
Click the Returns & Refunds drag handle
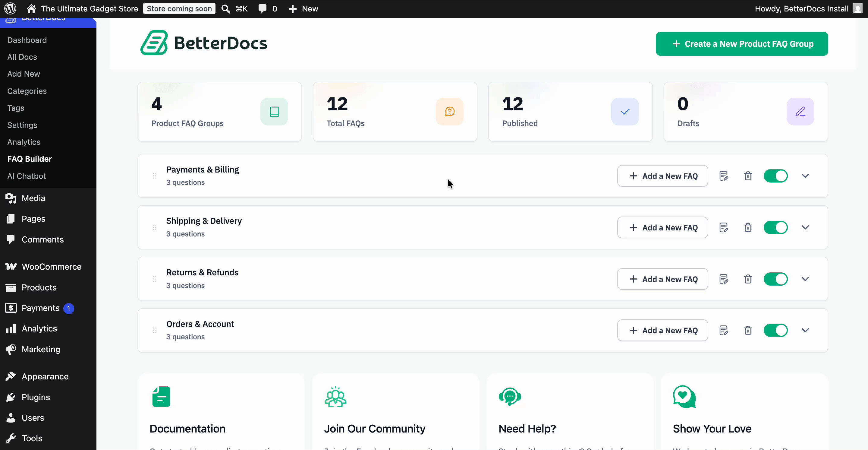155,279
